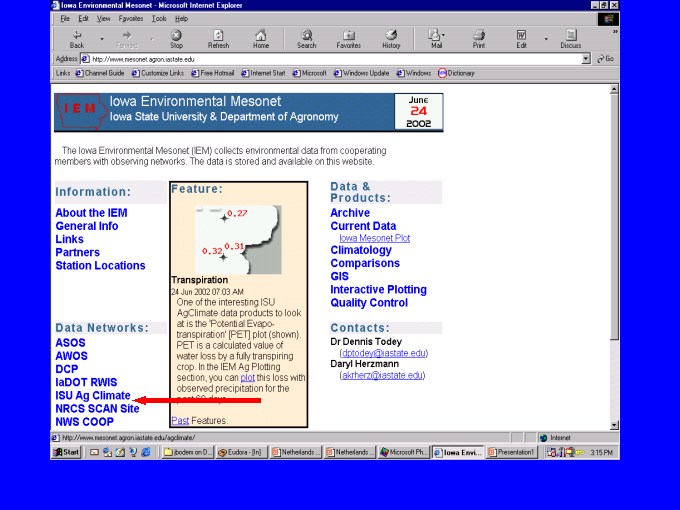Open the Windows Update links-bar shortcut

pos(361,73)
